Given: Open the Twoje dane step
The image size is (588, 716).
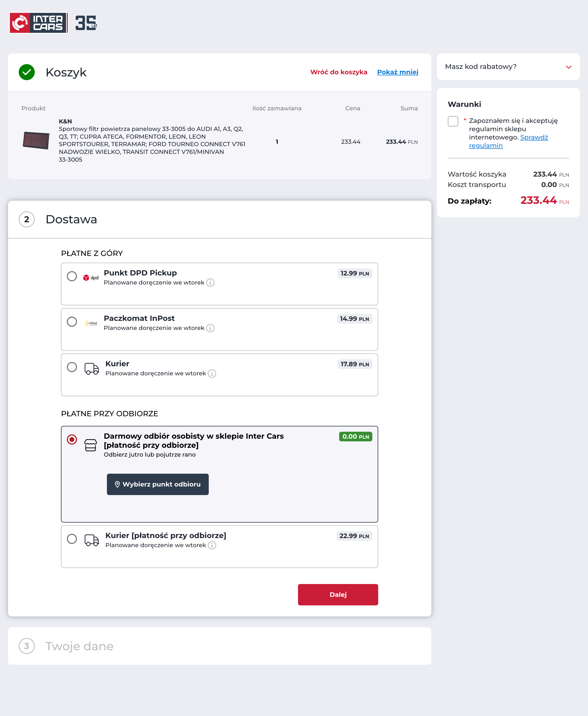Looking at the screenshot, I should [79, 646].
